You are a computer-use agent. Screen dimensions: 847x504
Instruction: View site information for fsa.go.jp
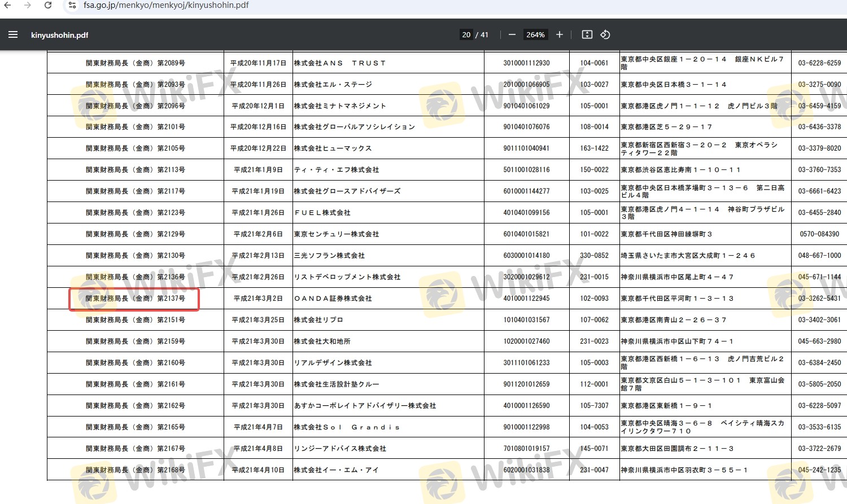[x=72, y=5]
